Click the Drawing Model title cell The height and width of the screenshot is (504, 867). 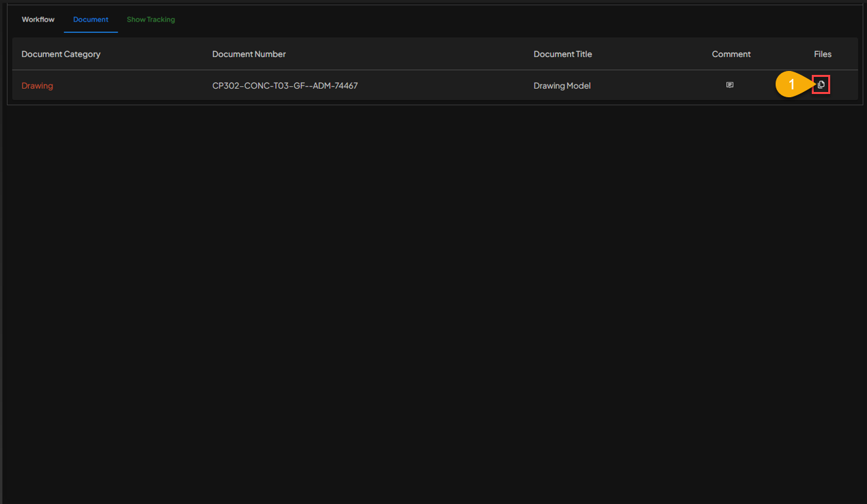[562, 85]
